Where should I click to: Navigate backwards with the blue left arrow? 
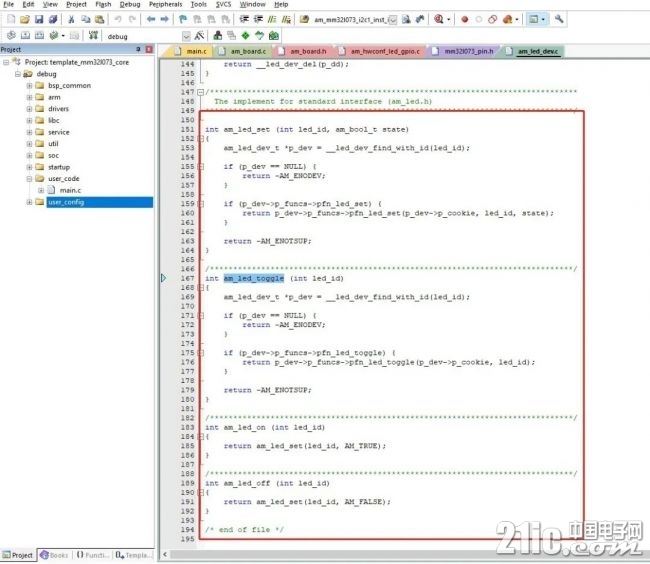[151, 19]
